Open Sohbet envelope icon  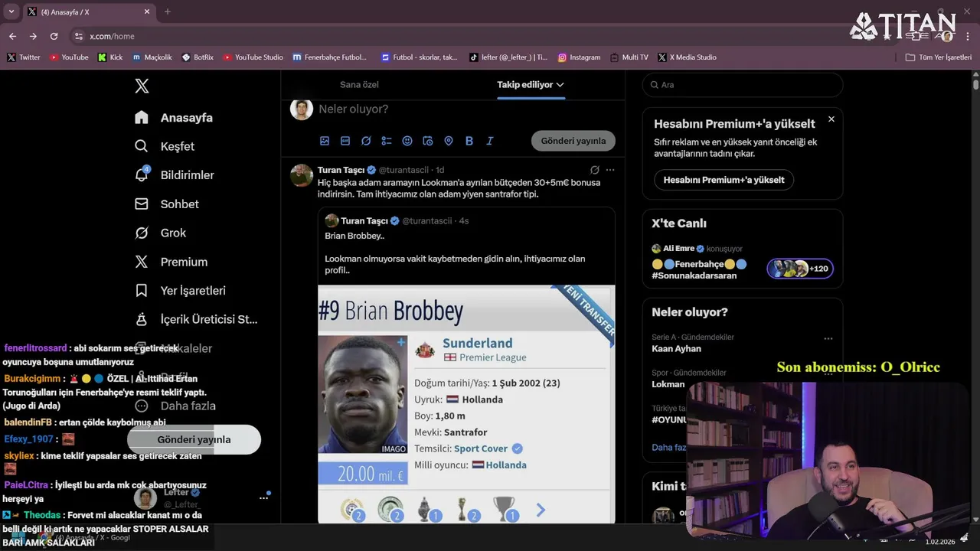coord(142,204)
